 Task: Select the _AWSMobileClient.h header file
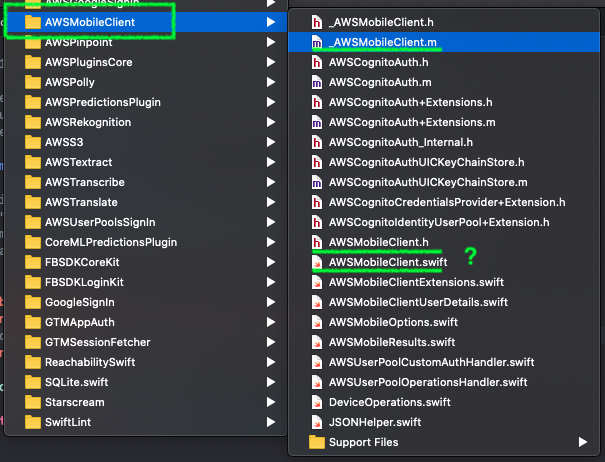tap(444, 22)
